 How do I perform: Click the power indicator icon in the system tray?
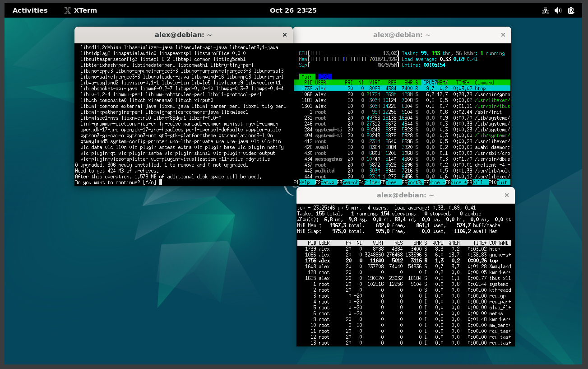pos(571,10)
